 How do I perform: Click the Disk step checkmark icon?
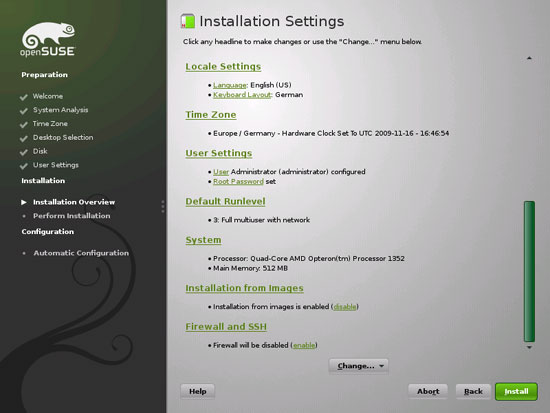24,152
